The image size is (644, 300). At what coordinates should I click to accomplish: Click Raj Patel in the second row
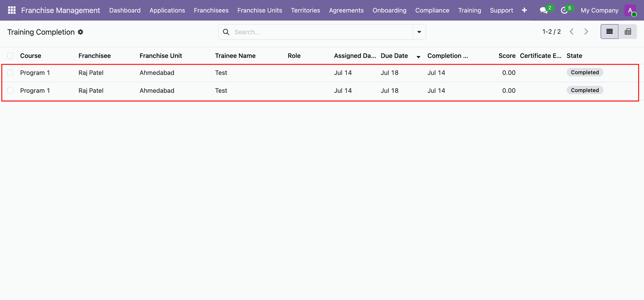pyautogui.click(x=91, y=91)
